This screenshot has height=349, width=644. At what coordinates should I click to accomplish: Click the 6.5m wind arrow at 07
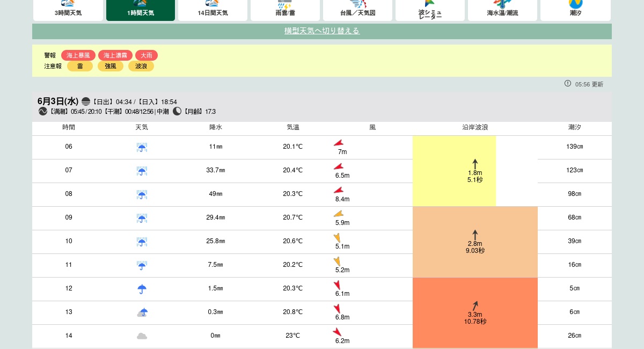tap(339, 166)
